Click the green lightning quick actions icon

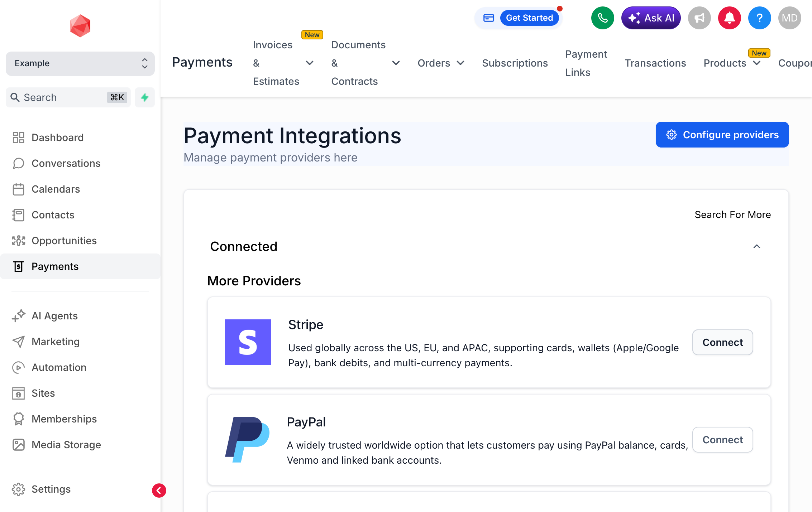145,97
